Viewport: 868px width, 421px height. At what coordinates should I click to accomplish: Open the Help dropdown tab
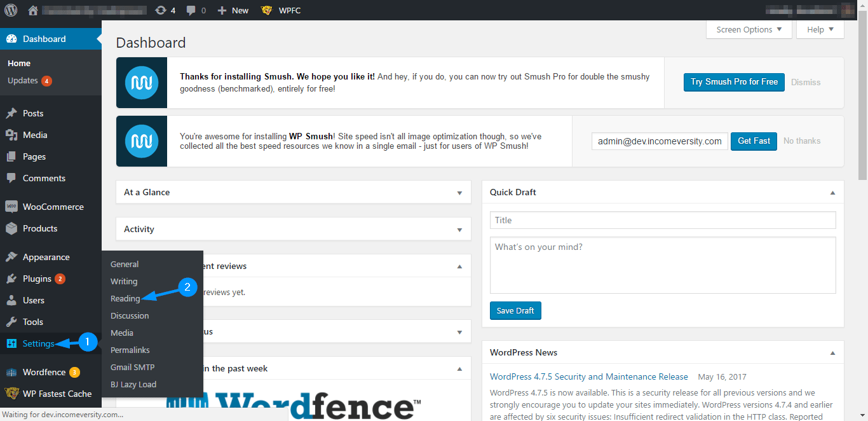coord(821,30)
